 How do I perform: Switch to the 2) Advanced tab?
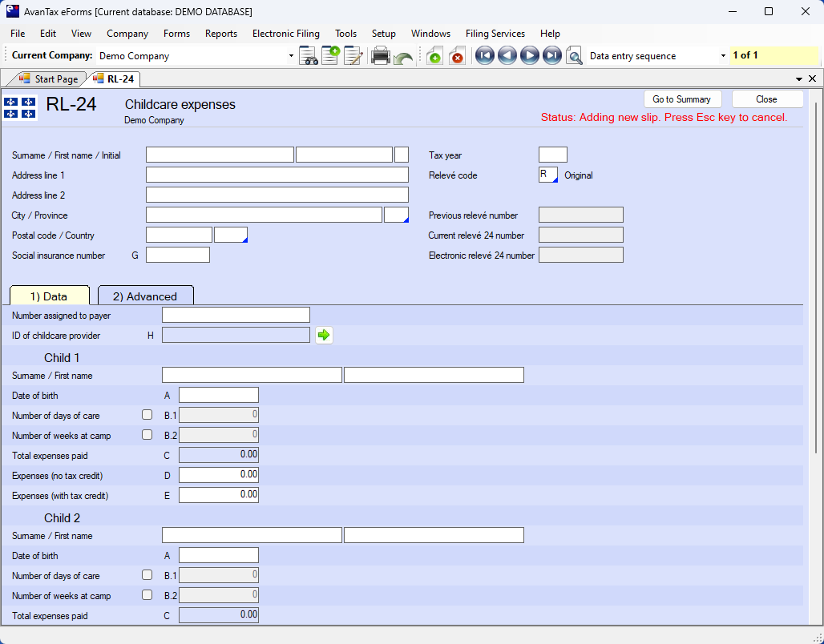tap(145, 296)
